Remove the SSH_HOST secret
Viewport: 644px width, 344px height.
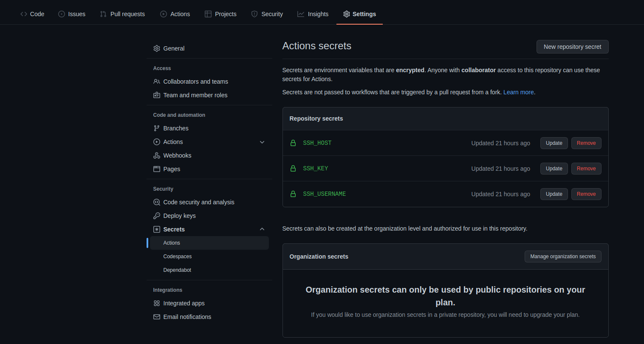pos(586,143)
